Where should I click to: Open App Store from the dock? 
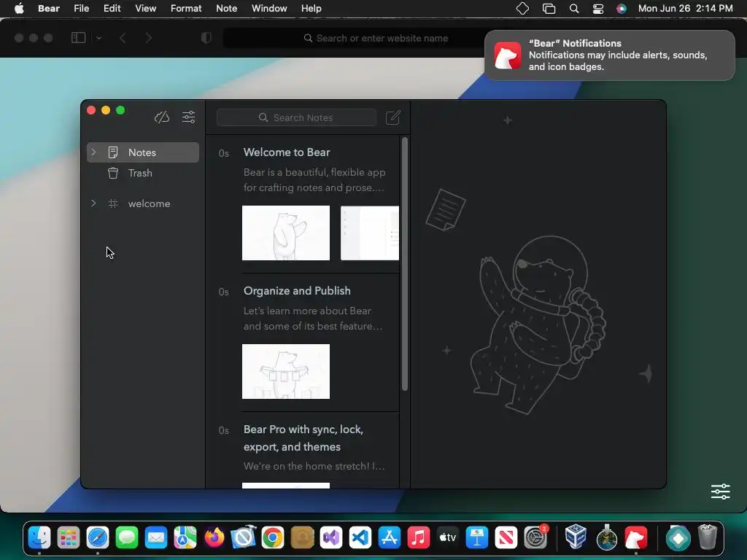pyautogui.click(x=390, y=538)
